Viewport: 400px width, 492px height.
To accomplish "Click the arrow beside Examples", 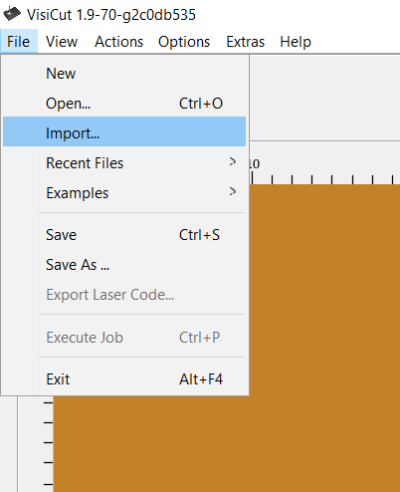I will click(233, 191).
